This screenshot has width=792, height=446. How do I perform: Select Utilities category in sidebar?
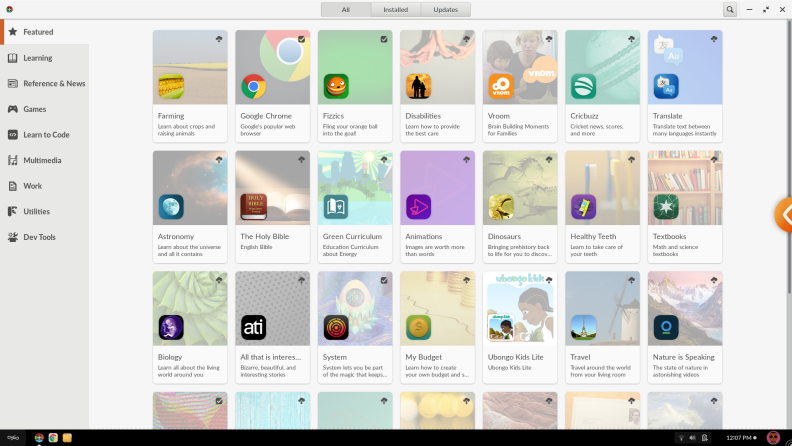click(44, 212)
